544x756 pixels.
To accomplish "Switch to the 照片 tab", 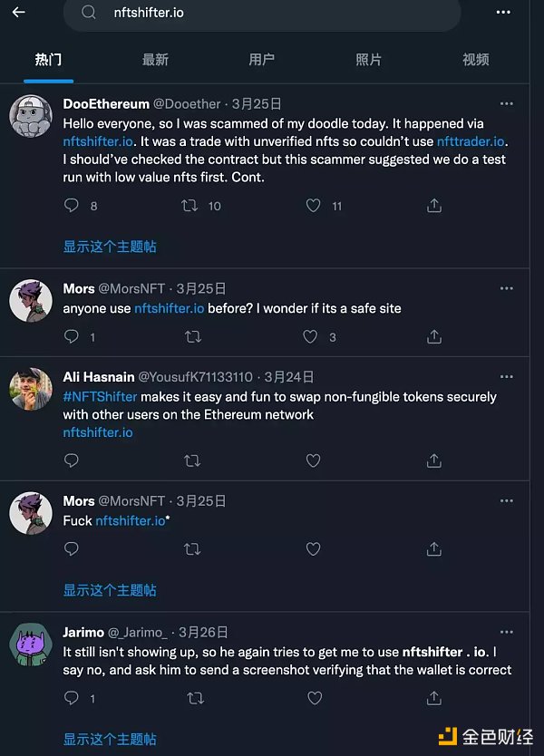I will click(368, 60).
